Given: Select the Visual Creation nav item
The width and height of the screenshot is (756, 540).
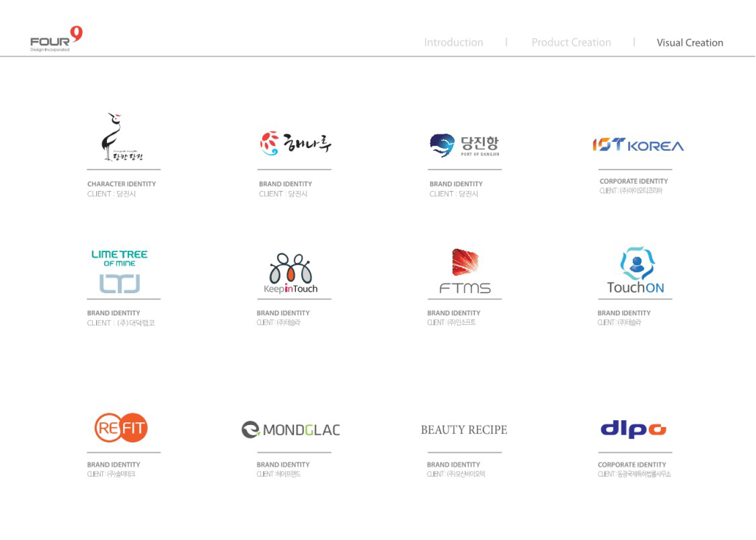Looking at the screenshot, I should coord(690,43).
